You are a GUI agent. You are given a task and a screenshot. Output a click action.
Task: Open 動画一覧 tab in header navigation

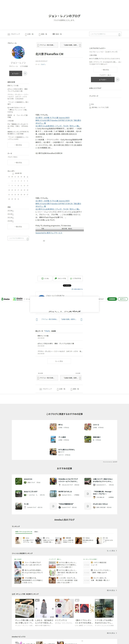point(57,34)
